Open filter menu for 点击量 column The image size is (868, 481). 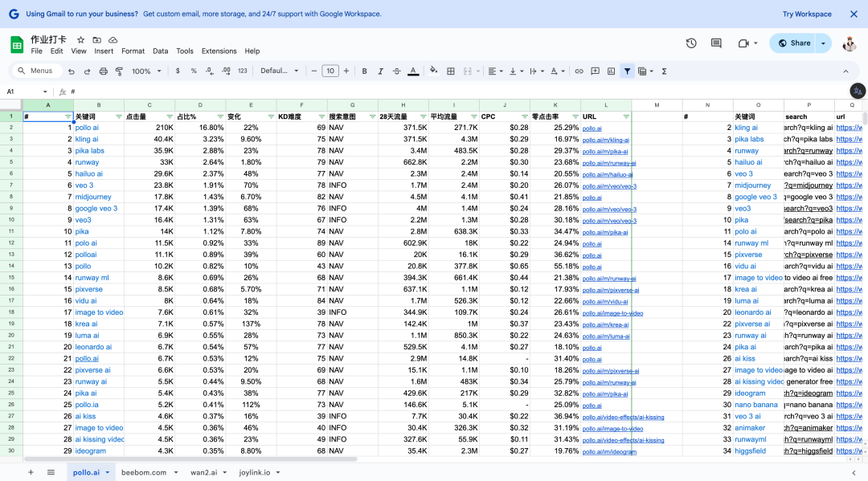(170, 116)
